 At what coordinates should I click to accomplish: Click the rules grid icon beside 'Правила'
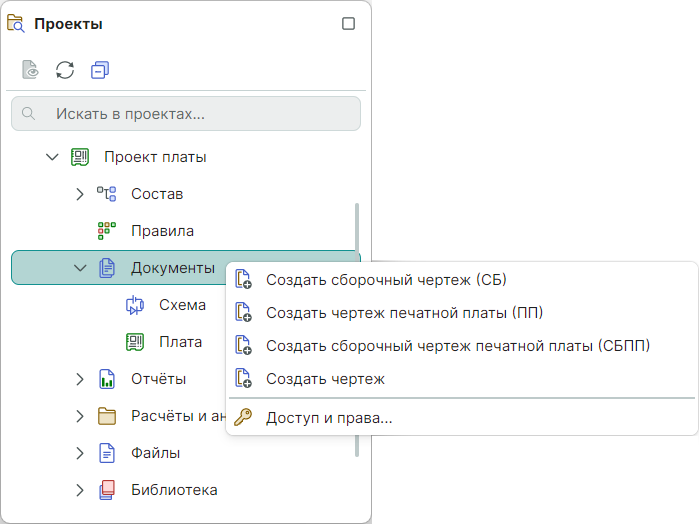pyautogui.click(x=107, y=231)
